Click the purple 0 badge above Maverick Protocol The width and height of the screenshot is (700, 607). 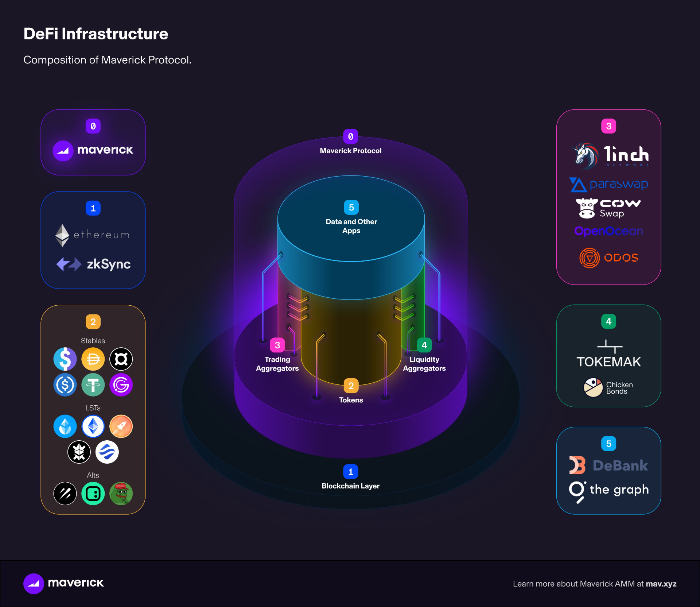pyautogui.click(x=351, y=136)
